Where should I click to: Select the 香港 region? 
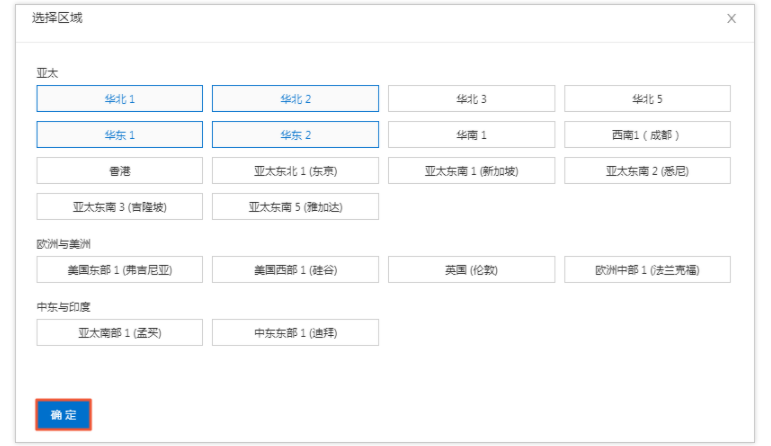[119, 171]
